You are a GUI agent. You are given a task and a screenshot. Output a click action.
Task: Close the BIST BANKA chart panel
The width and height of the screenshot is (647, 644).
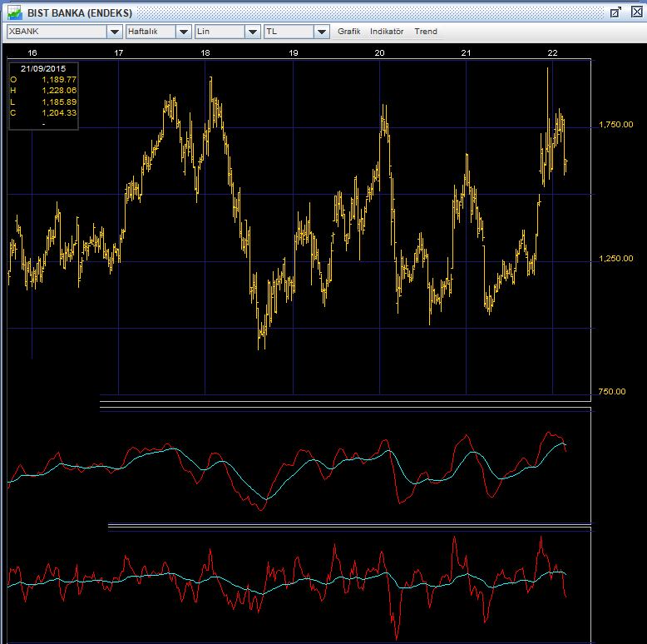(x=637, y=12)
